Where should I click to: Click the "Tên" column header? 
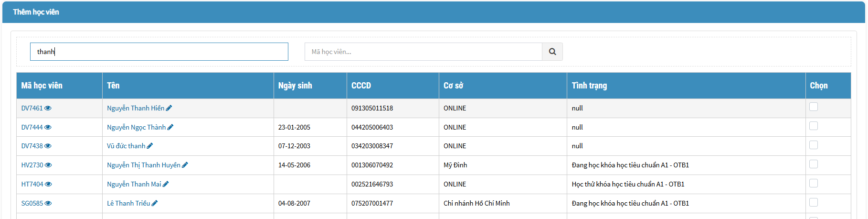point(113,86)
